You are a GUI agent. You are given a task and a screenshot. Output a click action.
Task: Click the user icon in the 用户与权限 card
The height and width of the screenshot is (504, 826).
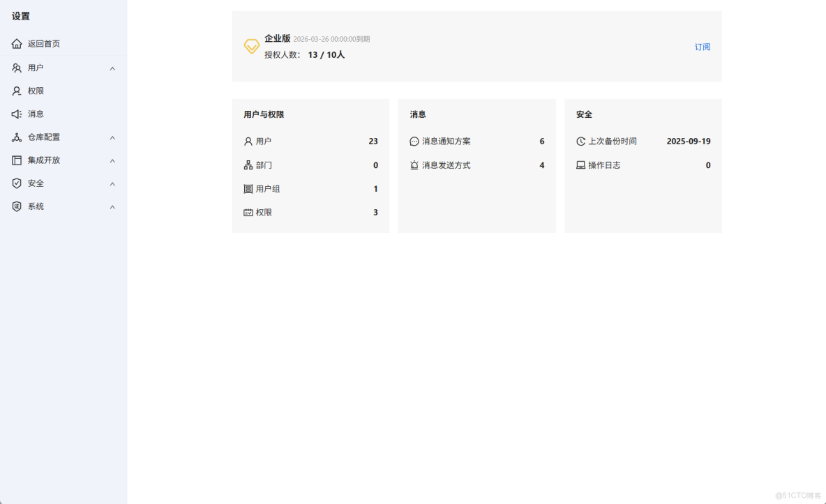247,141
